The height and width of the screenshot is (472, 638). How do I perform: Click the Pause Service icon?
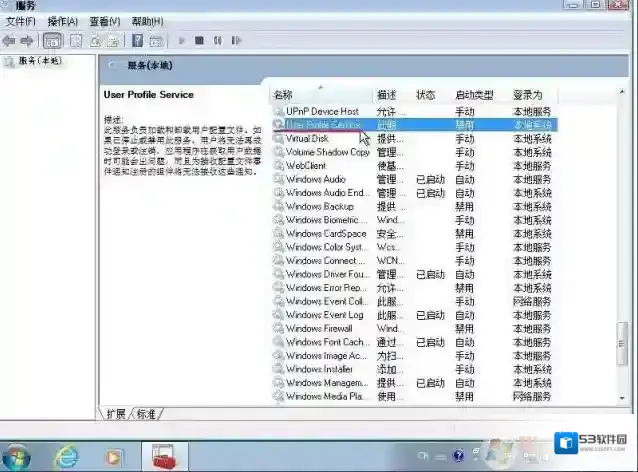coord(218,41)
